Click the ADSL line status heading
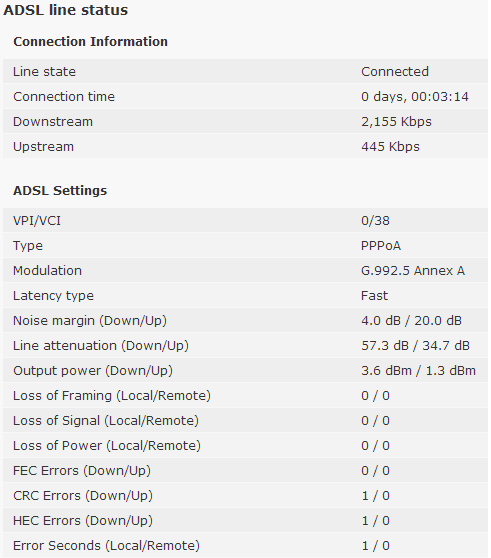This screenshot has height=558, width=491. click(x=65, y=10)
